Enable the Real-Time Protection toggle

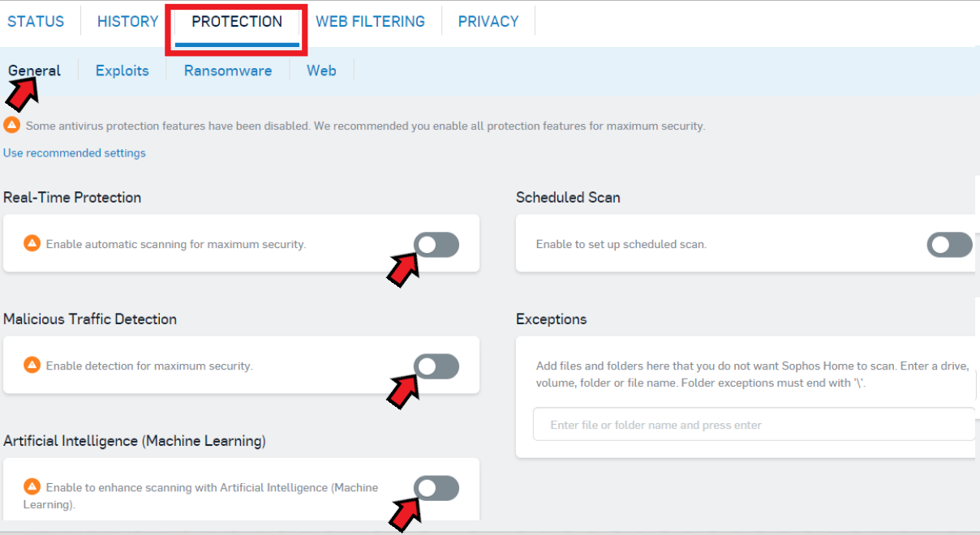coord(436,244)
